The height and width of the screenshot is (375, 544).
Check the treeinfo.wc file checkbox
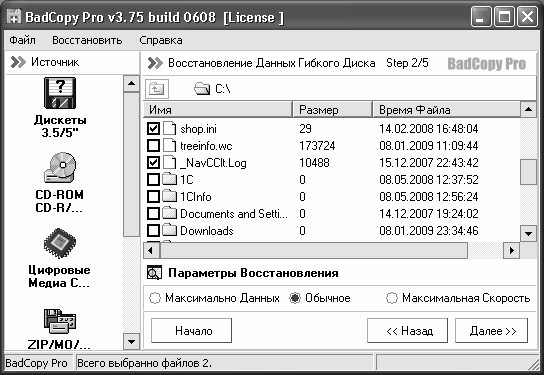153,146
